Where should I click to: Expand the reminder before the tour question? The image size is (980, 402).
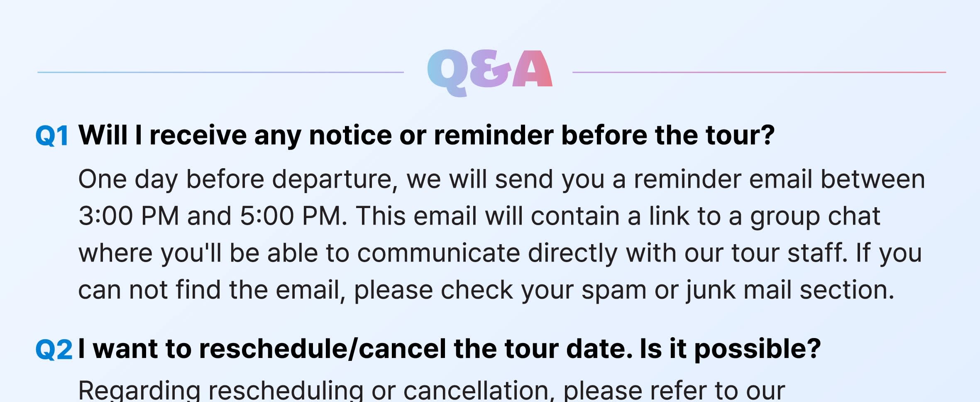pyautogui.click(x=426, y=135)
